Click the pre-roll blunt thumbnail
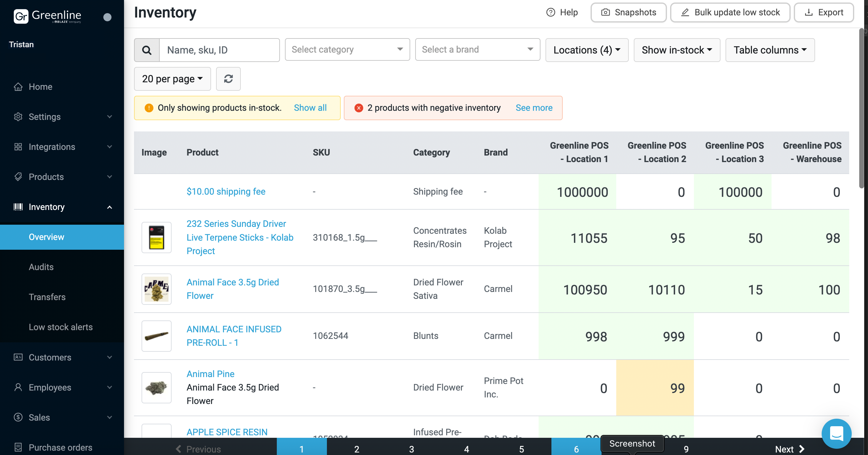The image size is (868, 455). point(156,335)
